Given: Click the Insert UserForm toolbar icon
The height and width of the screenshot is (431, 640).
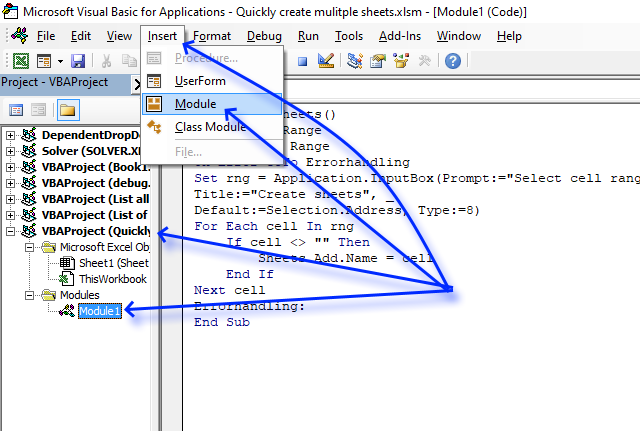Looking at the screenshot, I should 44,61.
